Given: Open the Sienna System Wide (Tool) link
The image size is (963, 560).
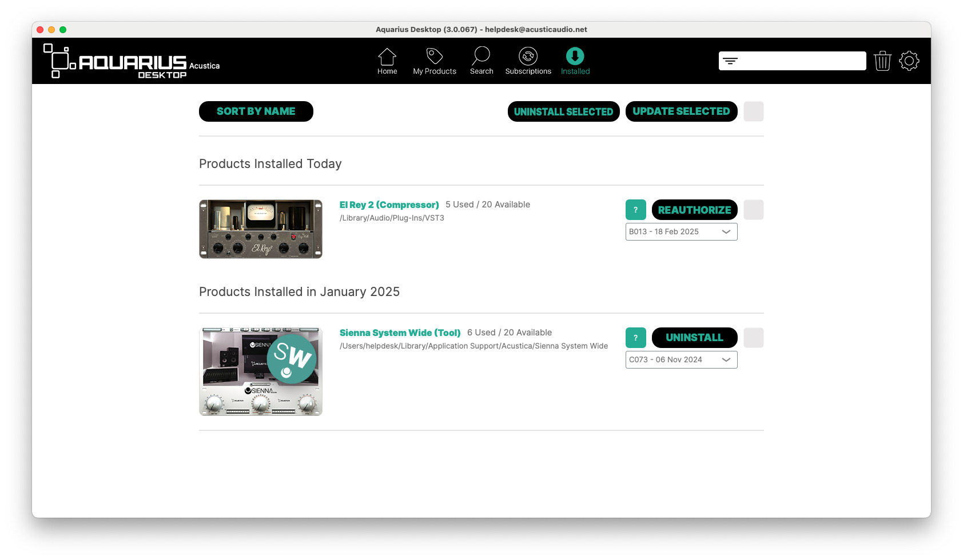Looking at the screenshot, I should coord(400,333).
